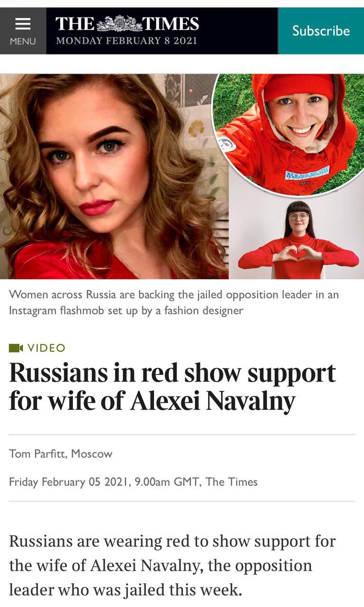Click Alexei Navalny in the headline
Viewport: 364px width, 607px height.
[x=212, y=401]
